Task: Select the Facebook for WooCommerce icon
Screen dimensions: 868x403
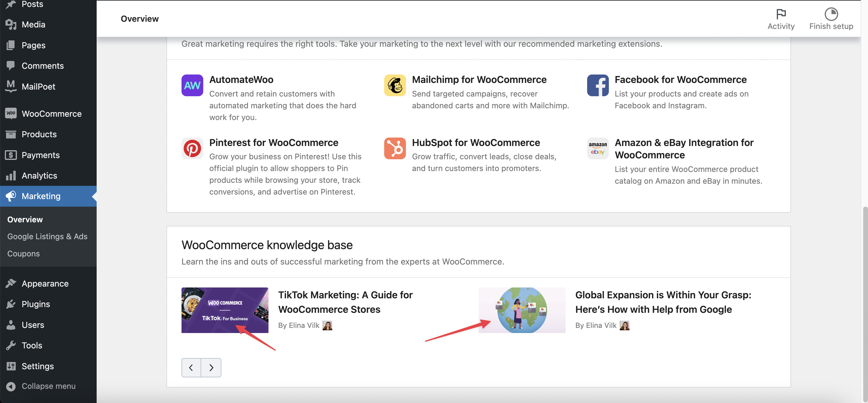Action: click(597, 85)
